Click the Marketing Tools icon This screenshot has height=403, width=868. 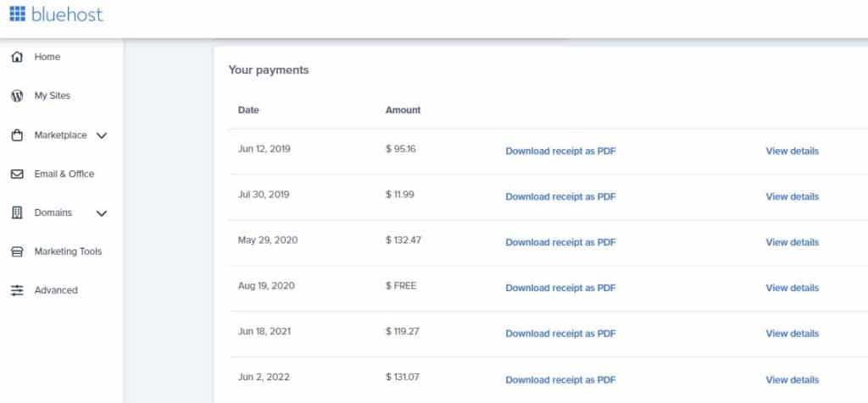pos(16,252)
